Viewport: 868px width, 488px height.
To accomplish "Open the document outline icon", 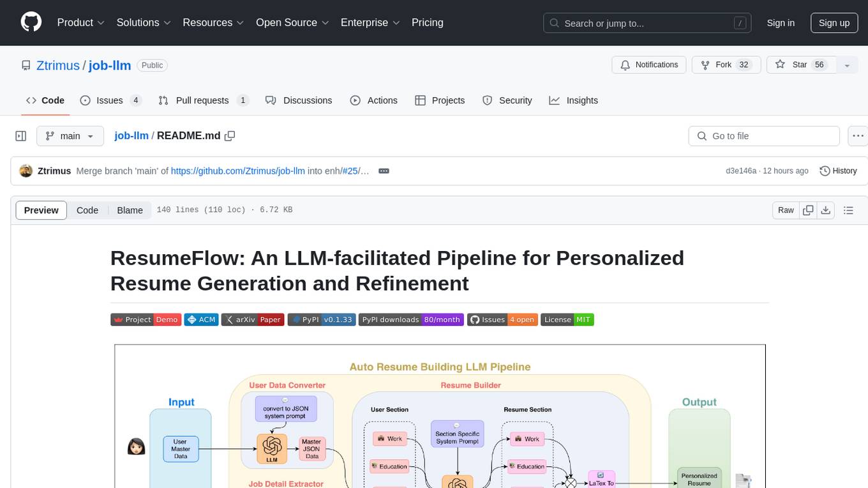I will point(848,210).
